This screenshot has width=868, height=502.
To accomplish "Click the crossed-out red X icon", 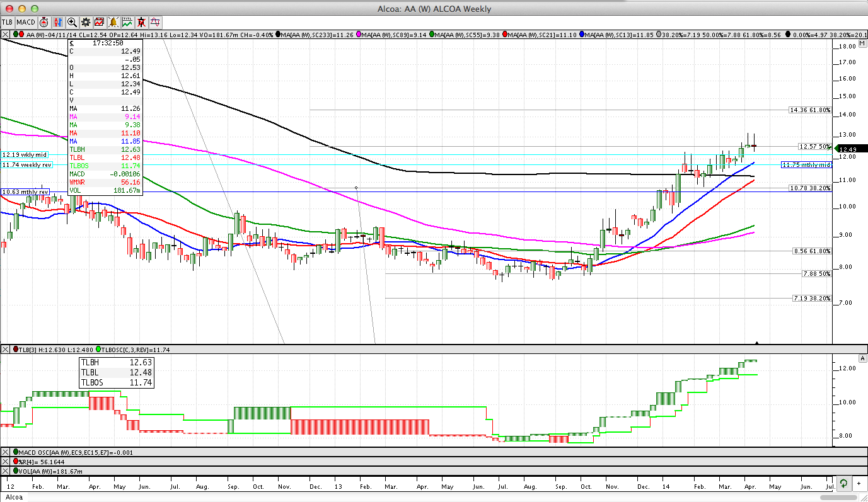I will [x=141, y=22].
